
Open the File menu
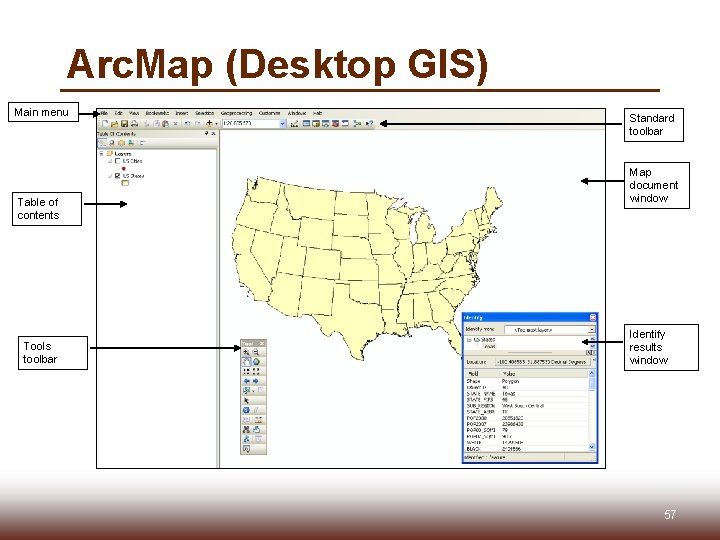(x=104, y=113)
